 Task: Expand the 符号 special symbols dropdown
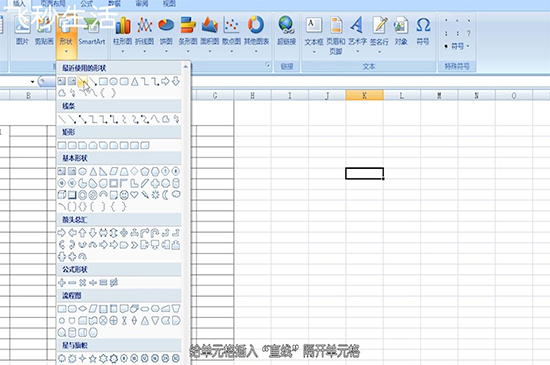click(x=468, y=46)
